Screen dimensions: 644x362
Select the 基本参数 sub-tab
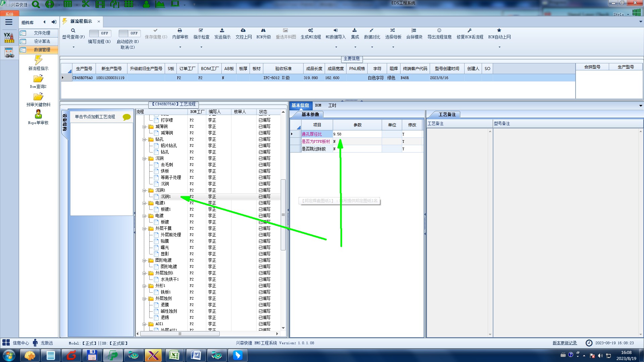tap(310, 115)
